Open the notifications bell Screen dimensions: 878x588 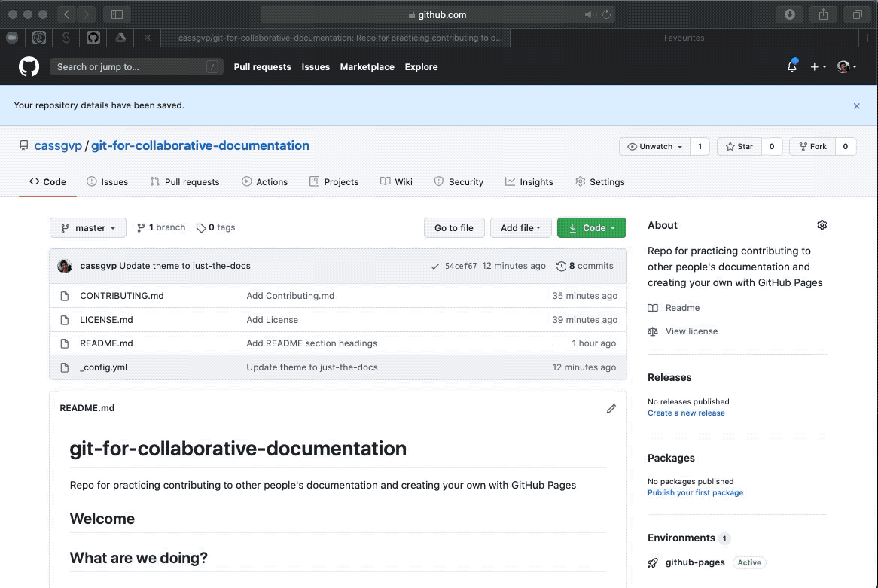pos(791,67)
